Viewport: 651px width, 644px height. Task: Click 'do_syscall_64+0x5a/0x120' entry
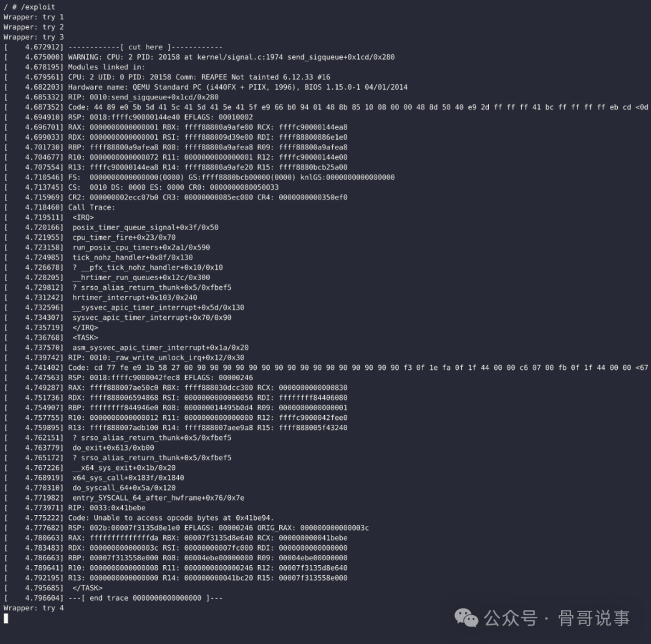[x=124, y=488]
